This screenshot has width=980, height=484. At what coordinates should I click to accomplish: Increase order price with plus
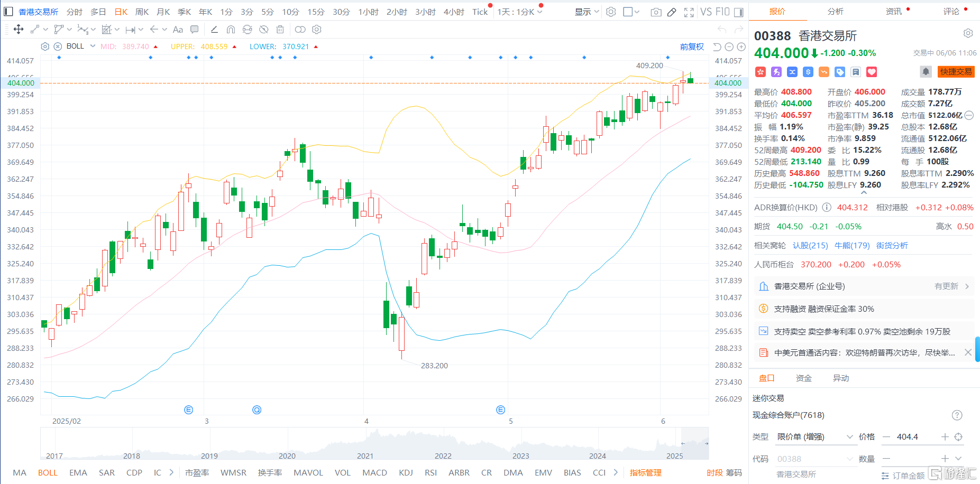click(x=945, y=436)
